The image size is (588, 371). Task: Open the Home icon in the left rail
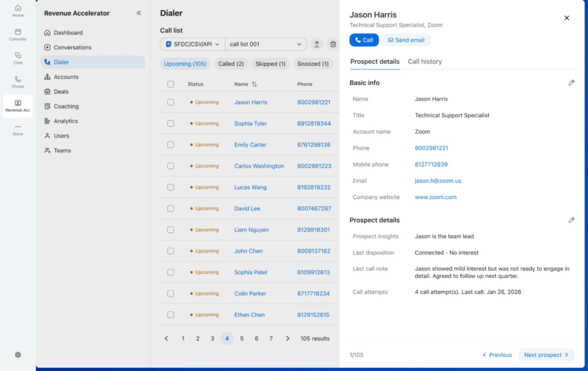tap(18, 11)
